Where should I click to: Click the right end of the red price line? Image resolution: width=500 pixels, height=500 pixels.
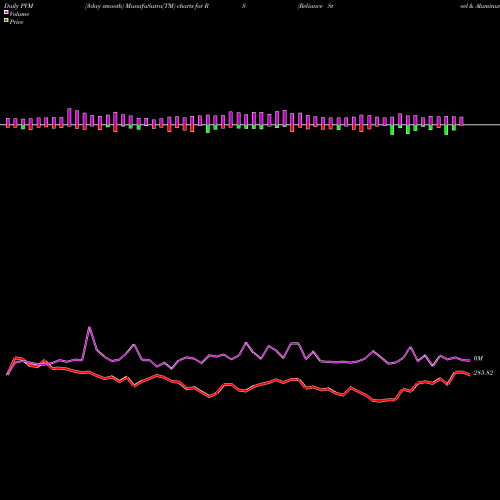pos(469,375)
